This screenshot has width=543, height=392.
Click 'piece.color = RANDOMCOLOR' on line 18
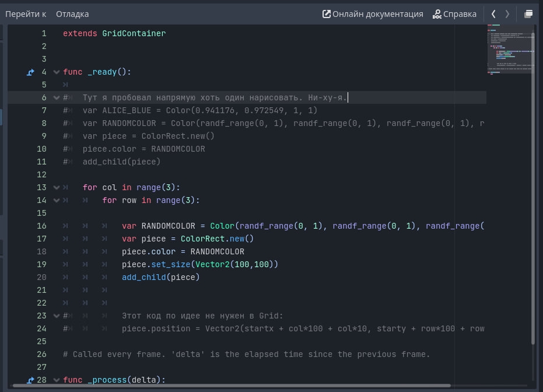(x=183, y=252)
